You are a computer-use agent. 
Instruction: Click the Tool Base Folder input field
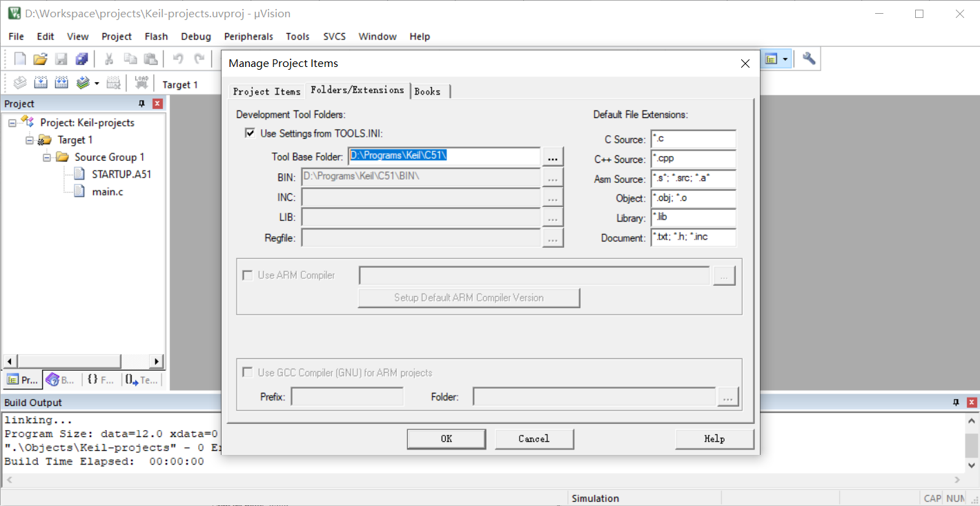point(444,157)
